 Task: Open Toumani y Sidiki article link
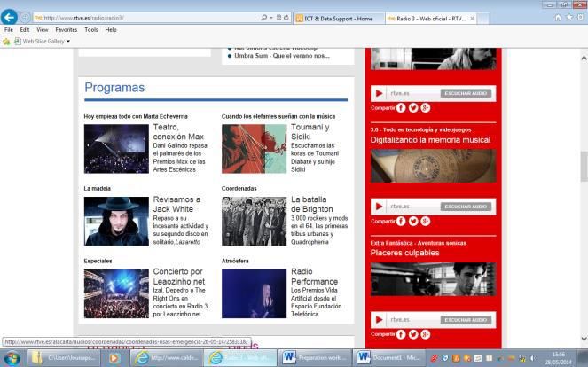(x=310, y=131)
